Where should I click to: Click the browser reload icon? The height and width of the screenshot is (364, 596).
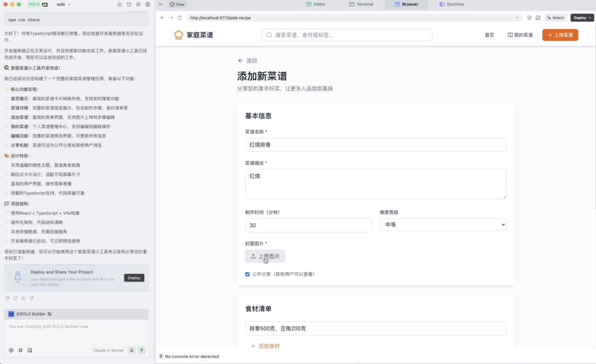click(x=180, y=18)
